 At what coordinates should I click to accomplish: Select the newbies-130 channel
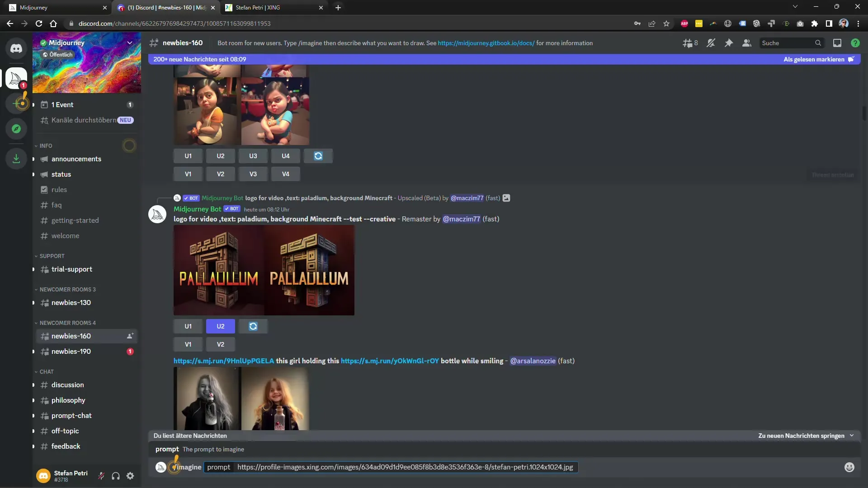[x=71, y=302]
